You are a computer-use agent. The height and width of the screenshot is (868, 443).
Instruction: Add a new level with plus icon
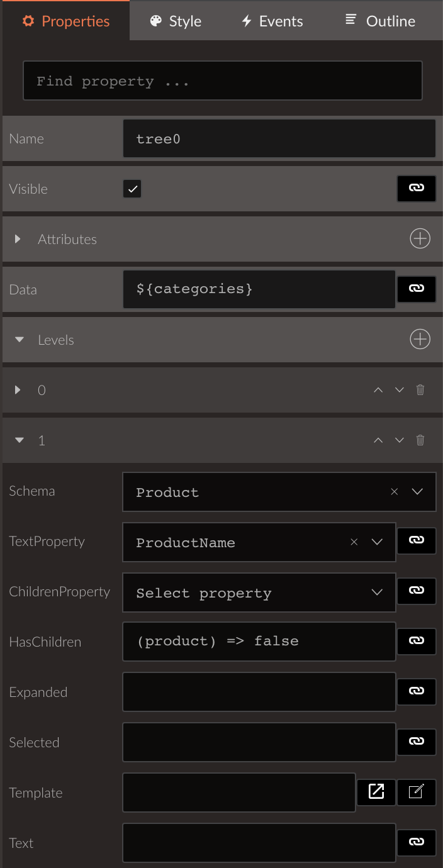pos(420,340)
